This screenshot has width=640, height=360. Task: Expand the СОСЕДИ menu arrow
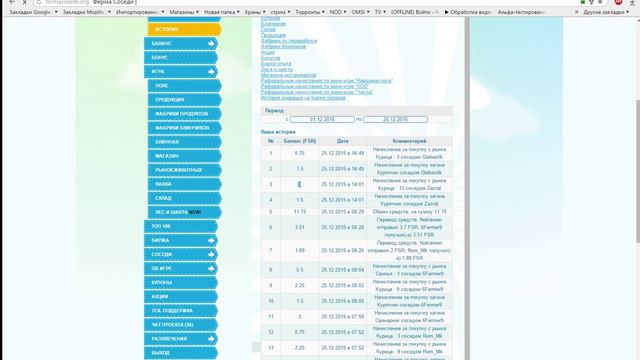pyautogui.click(x=211, y=254)
